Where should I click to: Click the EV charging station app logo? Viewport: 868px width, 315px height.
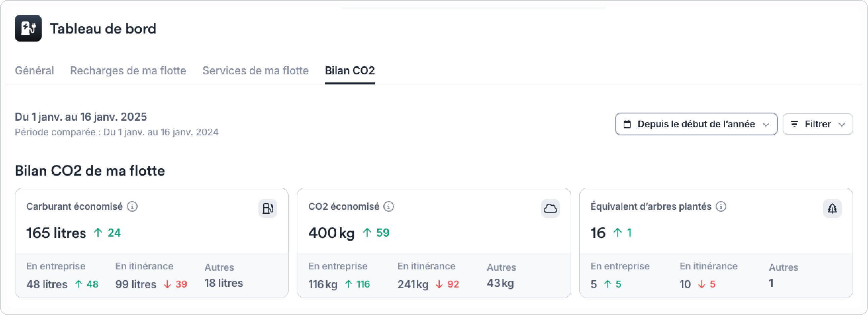(28, 28)
